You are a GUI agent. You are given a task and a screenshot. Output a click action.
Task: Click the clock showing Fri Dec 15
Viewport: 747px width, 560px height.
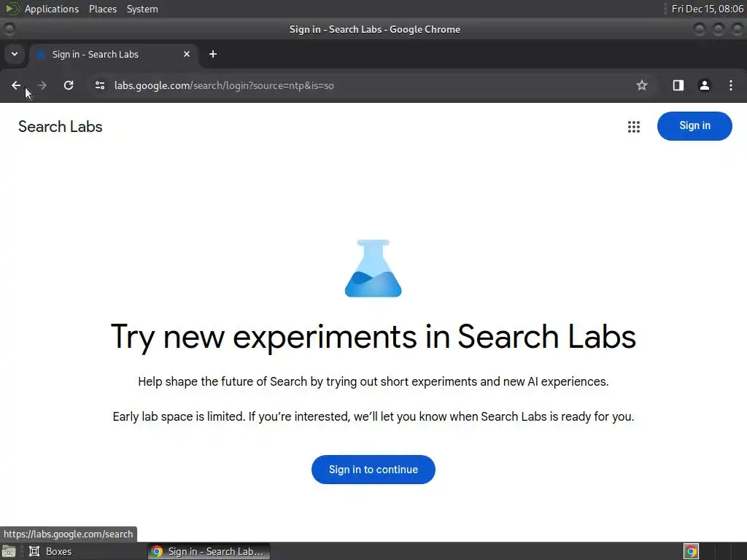[707, 9]
